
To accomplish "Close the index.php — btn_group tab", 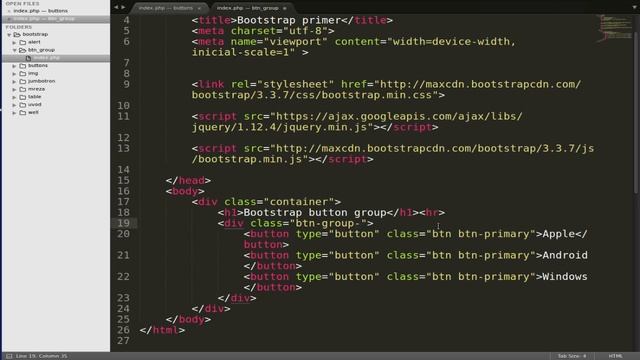I will coord(284,8).
